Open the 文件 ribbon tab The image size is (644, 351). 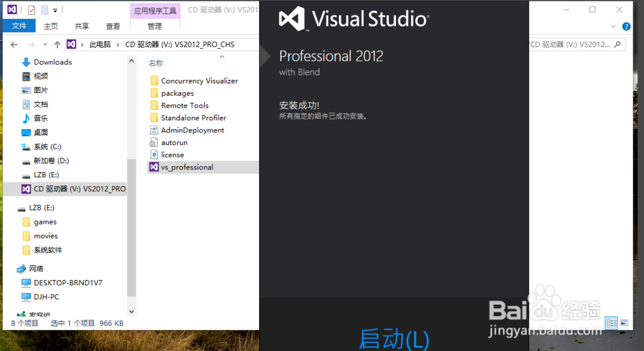(19, 26)
